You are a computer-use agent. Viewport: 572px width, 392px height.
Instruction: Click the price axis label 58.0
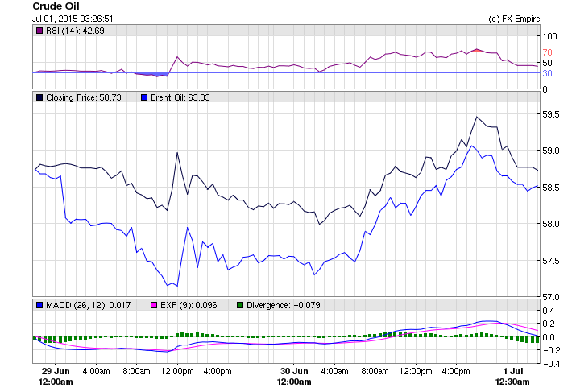(551, 224)
